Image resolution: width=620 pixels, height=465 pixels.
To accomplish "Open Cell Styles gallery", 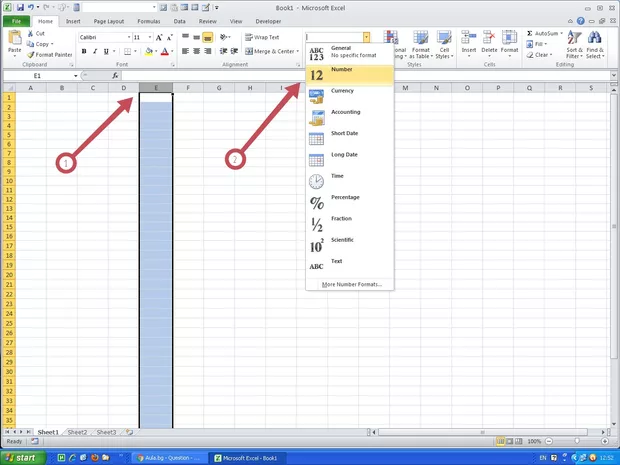I will click(444, 45).
